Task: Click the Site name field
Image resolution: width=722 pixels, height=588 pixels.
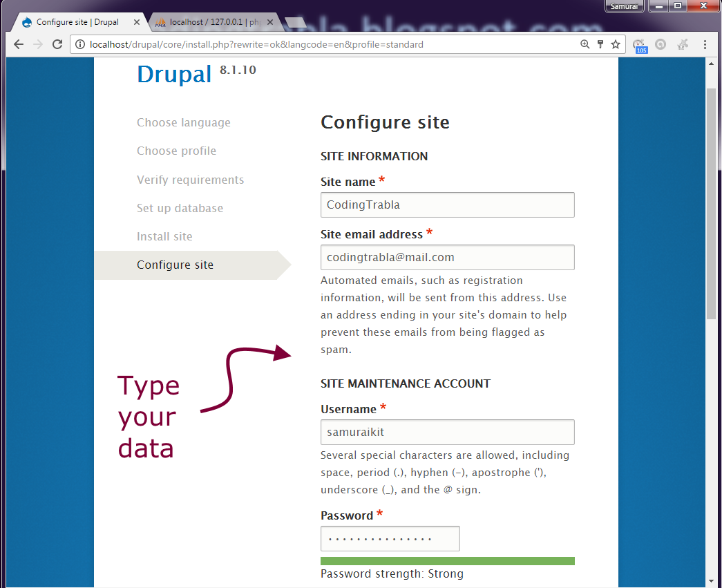Action: coord(447,205)
